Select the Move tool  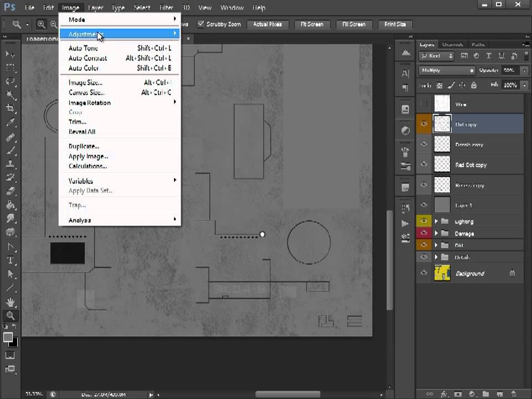10,54
